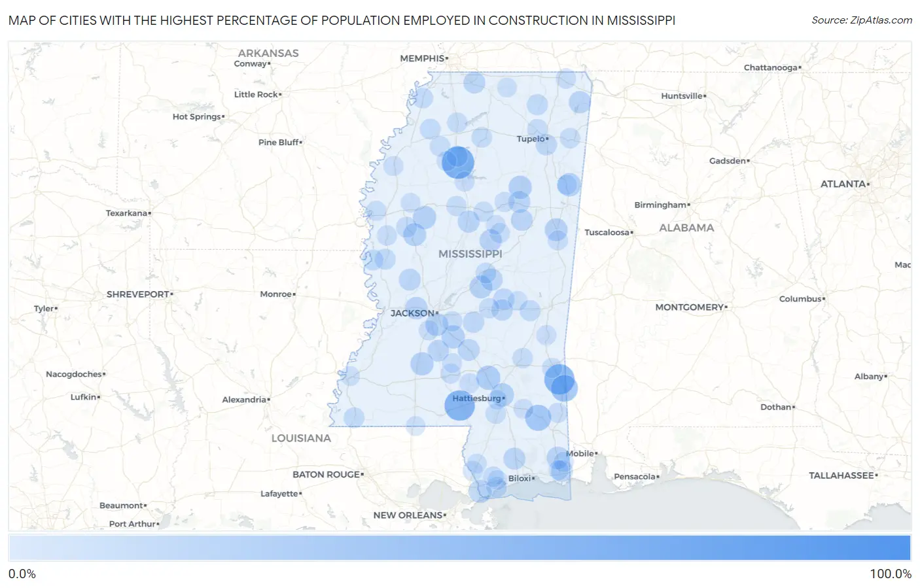The image size is (920, 588).
Task: Click the Source: ZipAtlas.com attribution text
Action: click(x=862, y=20)
